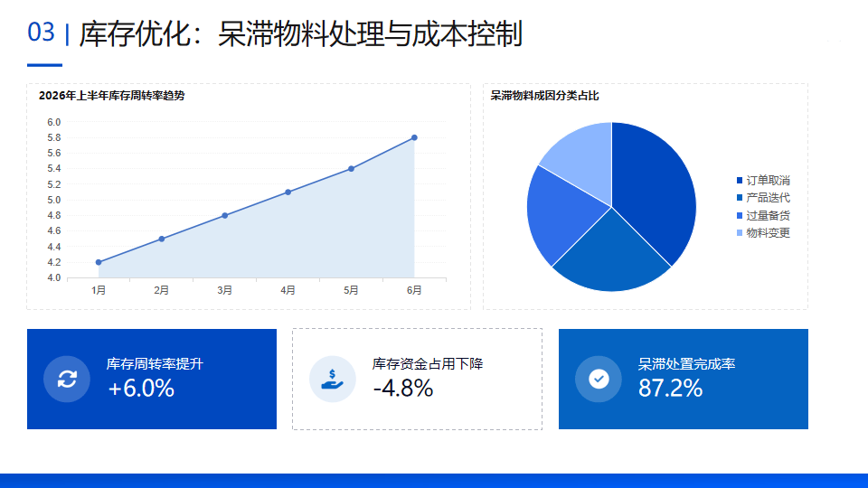The image size is (868, 488).
Task: Click the 3月 axis label
Action: [x=225, y=290]
